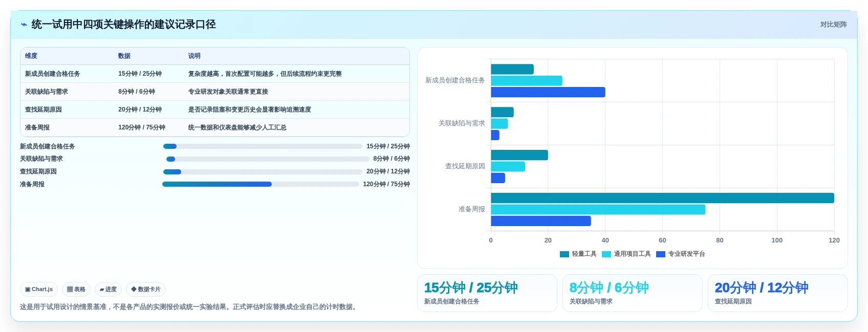Image resolution: width=868 pixels, height=332 pixels.
Task: Click the description 统一数据和仪表盘能够减少人工汇总
Action: tap(237, 127)
